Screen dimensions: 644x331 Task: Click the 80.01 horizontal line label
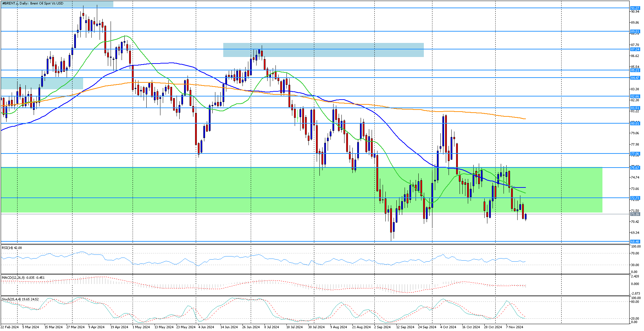click(x=635, y=123)
